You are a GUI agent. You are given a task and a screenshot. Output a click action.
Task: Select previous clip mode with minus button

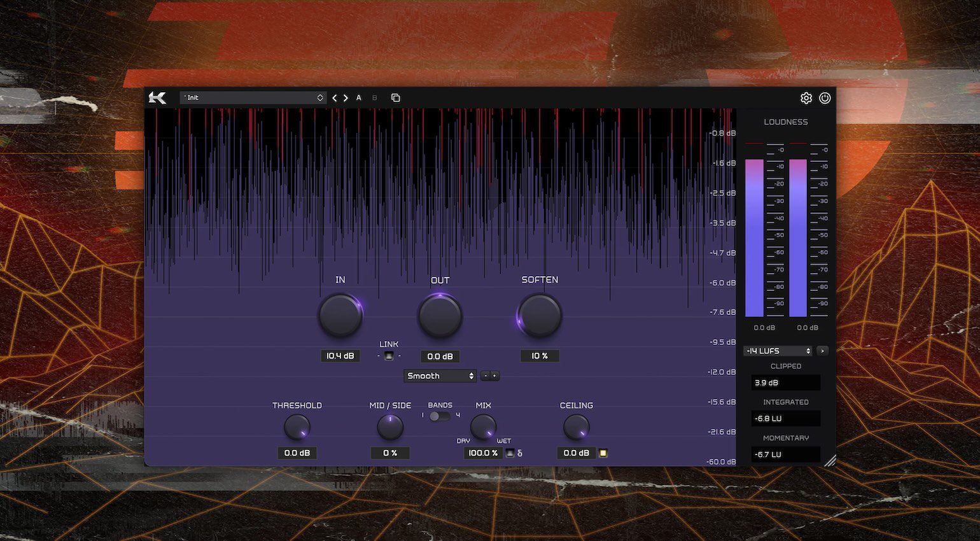point(486,376)
